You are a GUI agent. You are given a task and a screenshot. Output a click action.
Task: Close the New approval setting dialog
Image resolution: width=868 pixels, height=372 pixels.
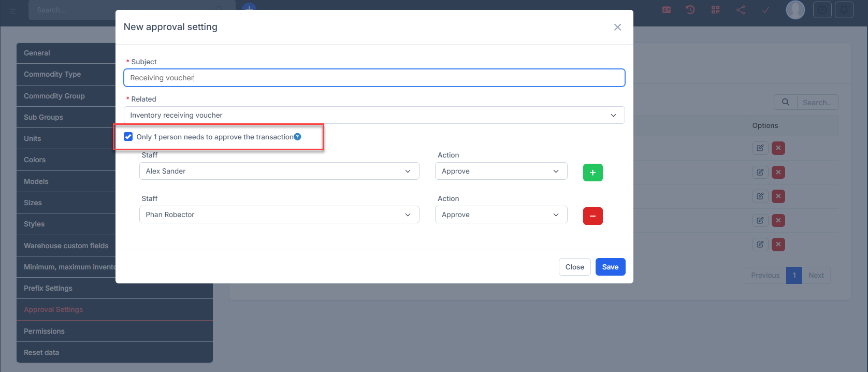tap(617, 27)
